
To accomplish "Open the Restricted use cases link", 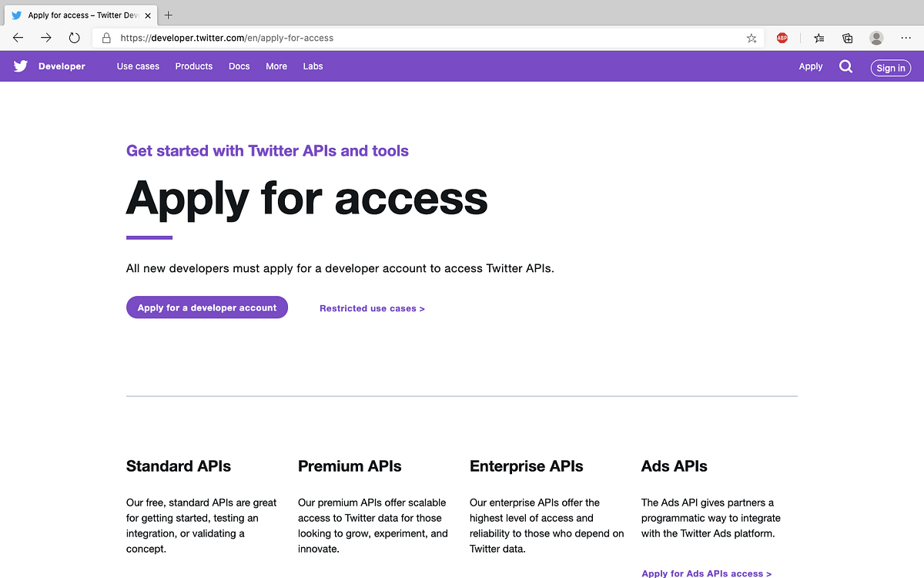I will coord(372,307).
